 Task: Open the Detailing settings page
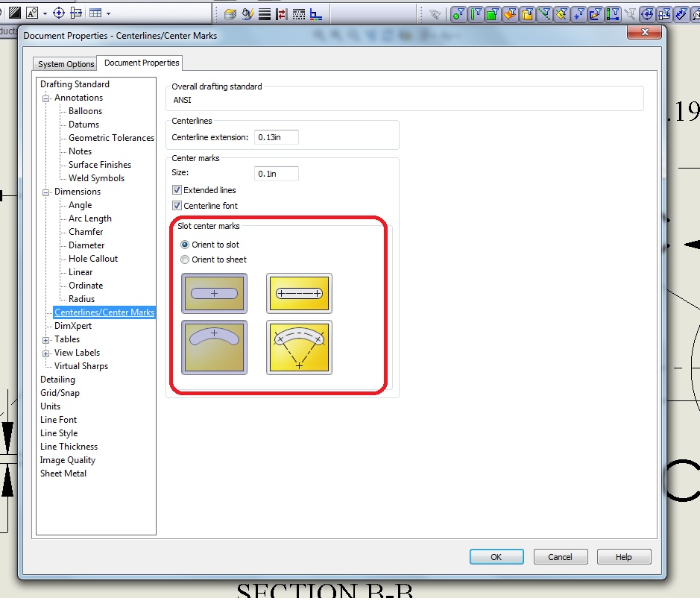(x=57, y=380)
